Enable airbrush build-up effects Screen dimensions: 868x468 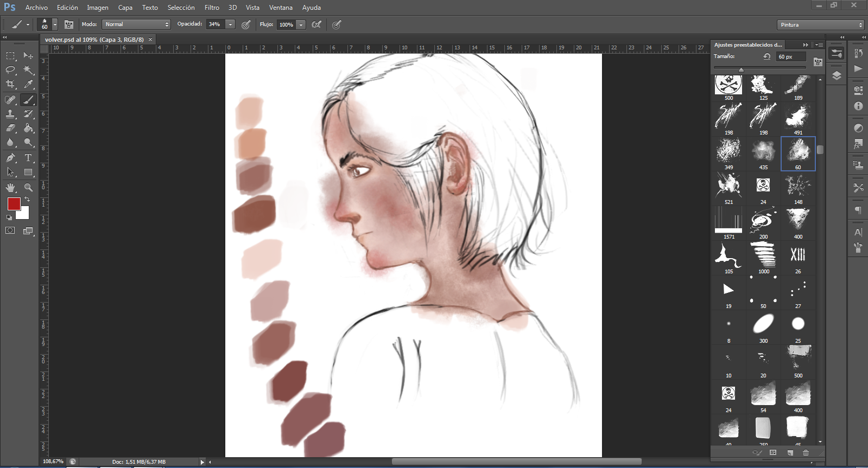(x=316, y=24)
